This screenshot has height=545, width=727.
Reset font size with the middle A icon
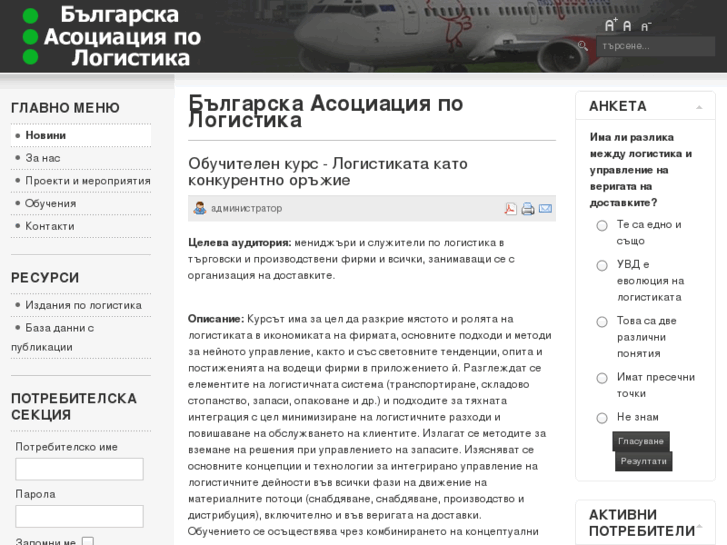(627, 26)
